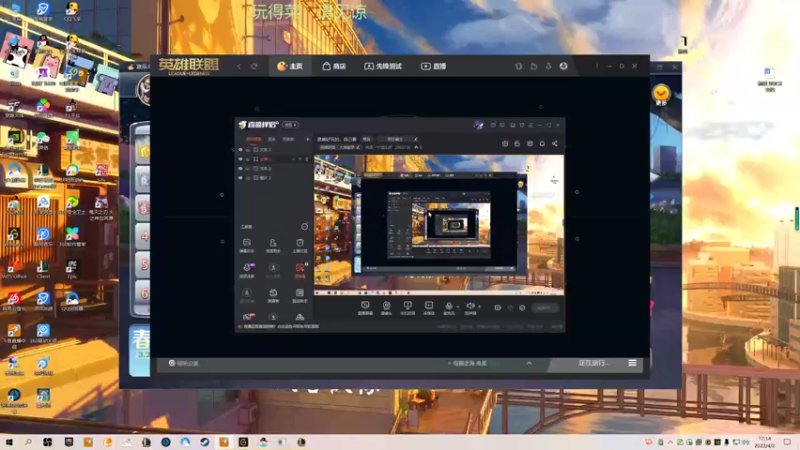Open Steam from the taskbar
The height and width of the screenshot is (450, 800).
(x=205, y=442)
